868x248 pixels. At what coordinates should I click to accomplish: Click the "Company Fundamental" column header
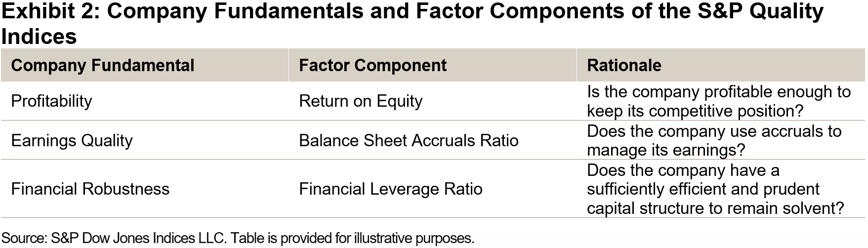coord(102,65)
